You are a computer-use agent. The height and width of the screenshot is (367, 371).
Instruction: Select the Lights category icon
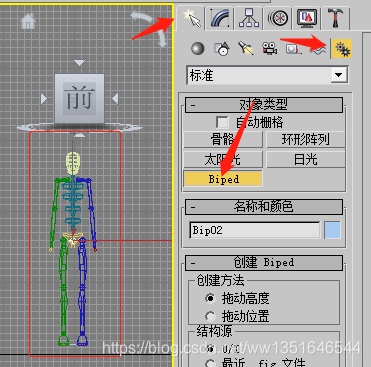click(246, 49)
